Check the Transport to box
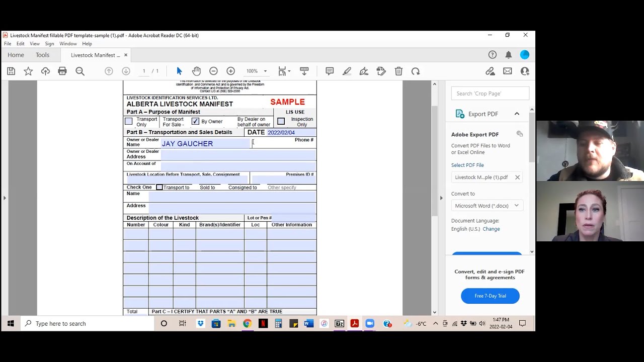 159,188
